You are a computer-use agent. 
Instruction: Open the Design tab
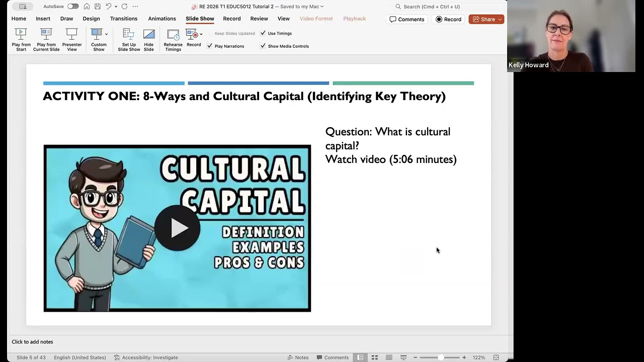[x=91, y=19]
